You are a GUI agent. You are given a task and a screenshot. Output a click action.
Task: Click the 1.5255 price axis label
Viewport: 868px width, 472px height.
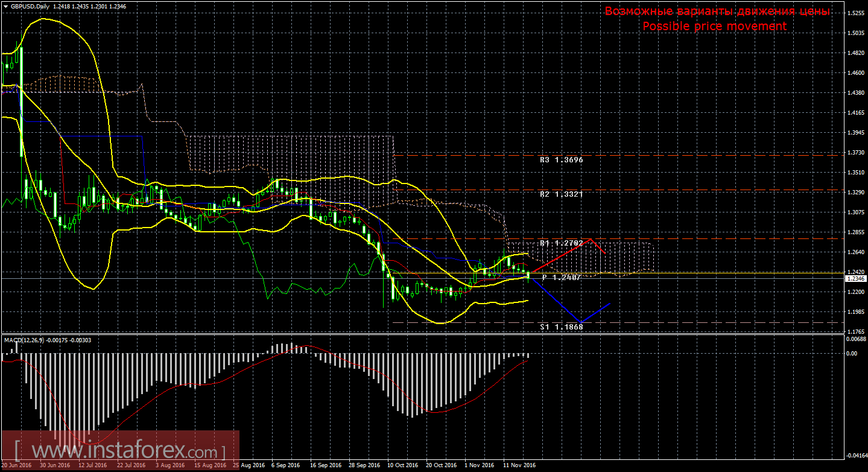click(x=855, y=13)
